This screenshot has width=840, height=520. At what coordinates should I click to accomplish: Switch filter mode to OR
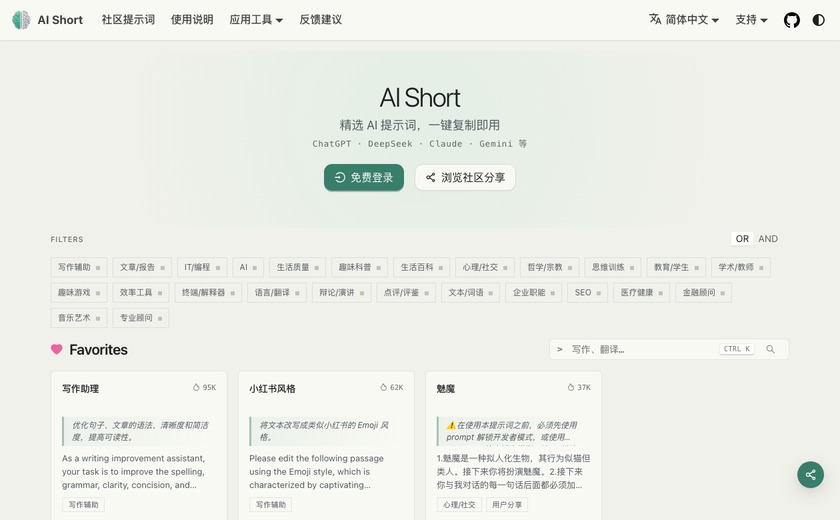[x=742, y=239]
